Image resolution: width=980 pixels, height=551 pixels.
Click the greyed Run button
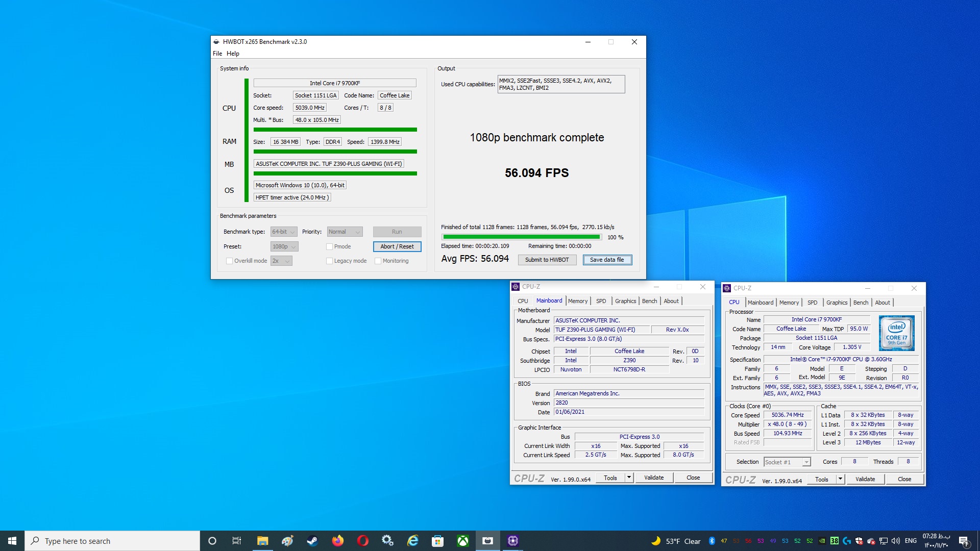coord(397,232)
